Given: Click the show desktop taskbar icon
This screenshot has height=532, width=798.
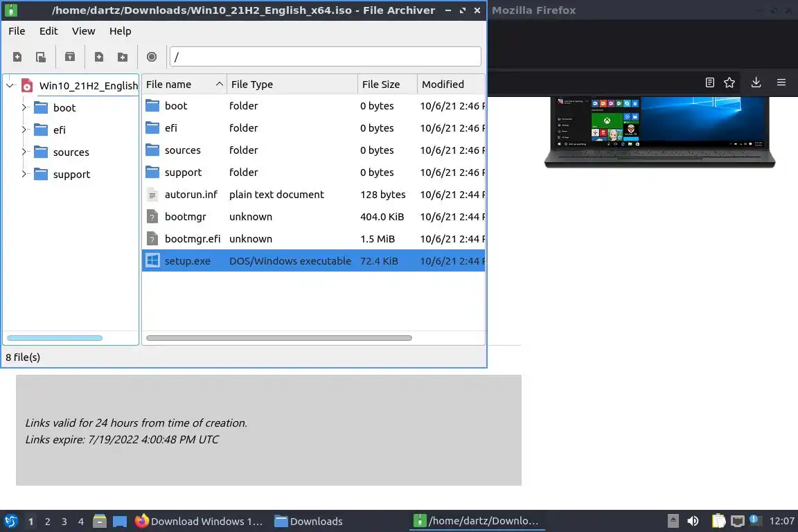Looking at the screenshot, I should [x=120, y=522].
